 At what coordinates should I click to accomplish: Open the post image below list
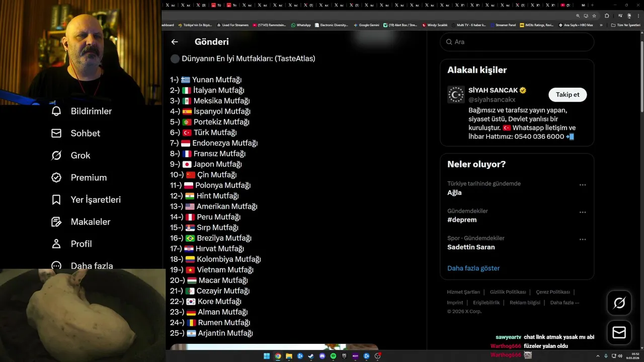point(274,347)
